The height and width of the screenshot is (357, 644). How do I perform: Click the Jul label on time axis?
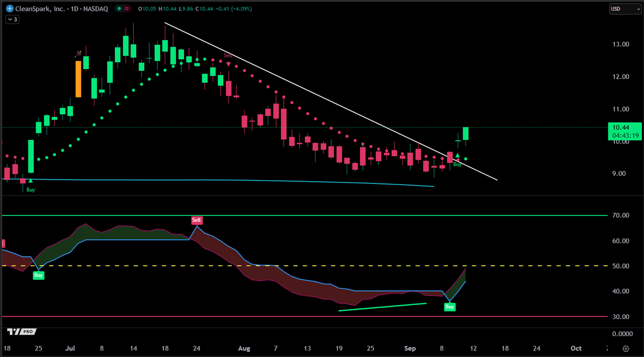click(x=70, y=348)
